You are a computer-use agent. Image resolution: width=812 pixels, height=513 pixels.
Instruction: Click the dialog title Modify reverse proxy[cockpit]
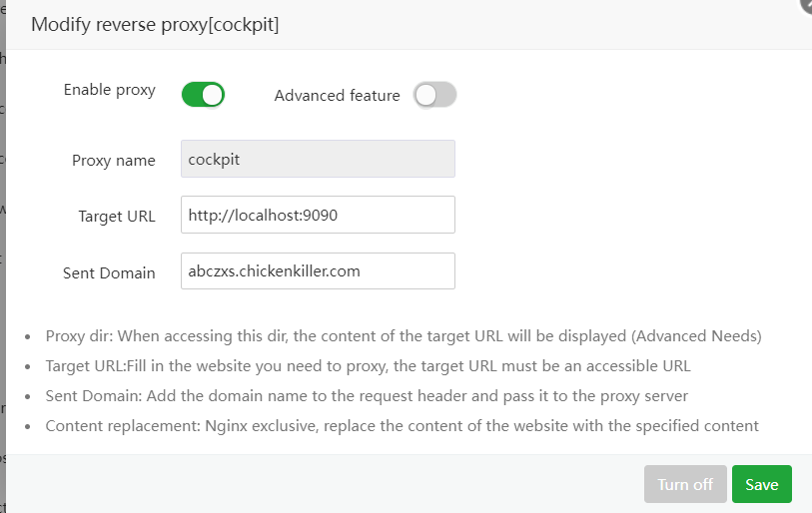pyautogui.click(x=155, y=25)
